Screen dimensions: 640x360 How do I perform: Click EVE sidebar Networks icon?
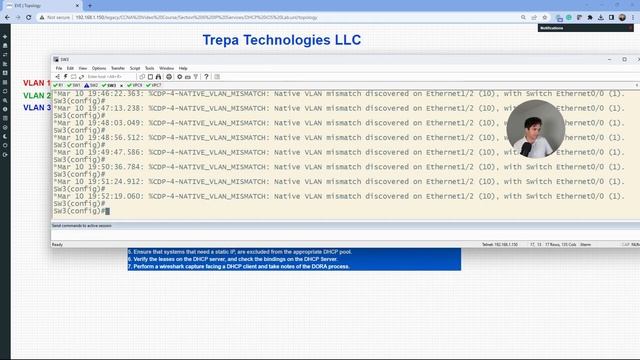point(5,55)
